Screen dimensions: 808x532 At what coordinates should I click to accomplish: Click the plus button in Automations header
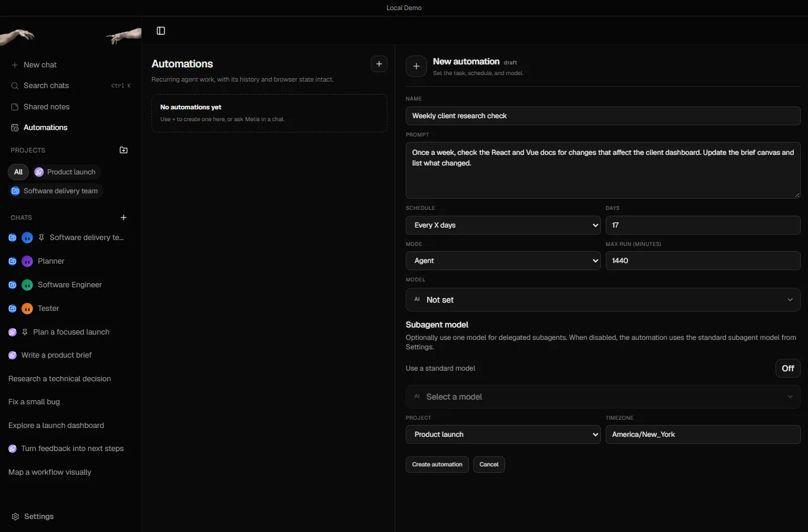point(379,64)
